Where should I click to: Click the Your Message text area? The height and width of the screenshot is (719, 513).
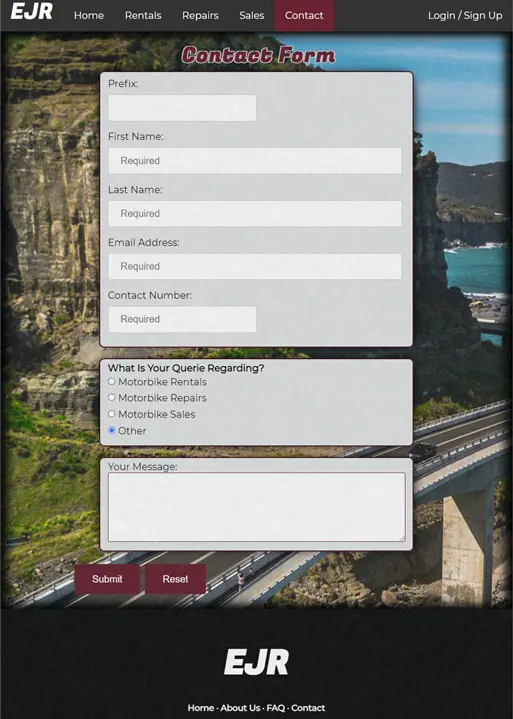pyautogui.click(x=257, y=507)
